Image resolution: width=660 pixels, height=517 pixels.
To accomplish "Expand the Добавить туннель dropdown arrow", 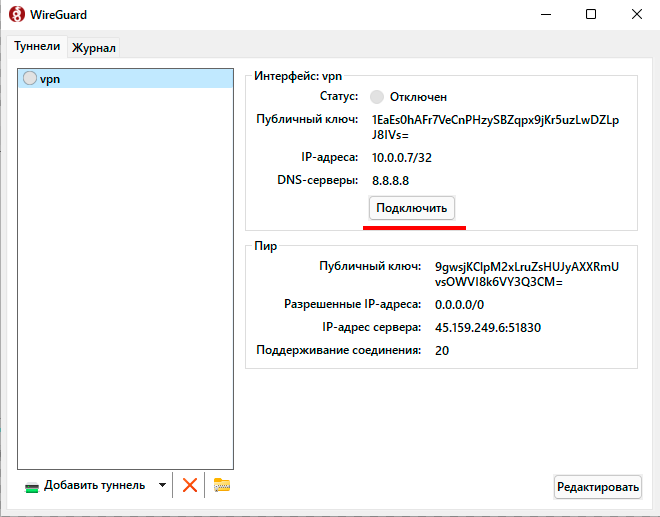I will (162, 485).
